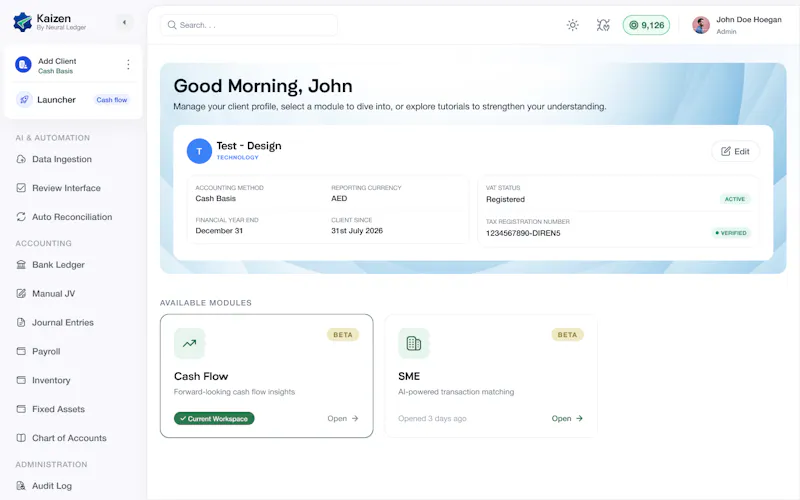This screenshot has width=800, height=500.
Task: Click the AED reporting currency value
Action: pos(339,198)
